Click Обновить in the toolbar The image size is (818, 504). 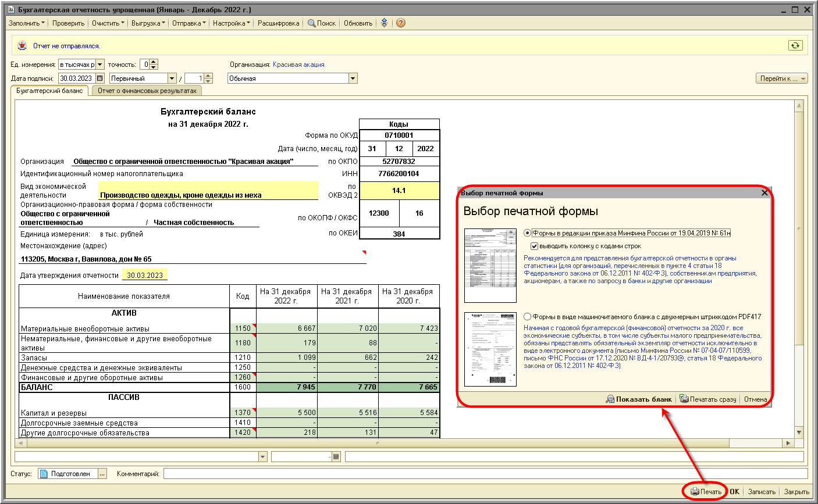[358, 23]
